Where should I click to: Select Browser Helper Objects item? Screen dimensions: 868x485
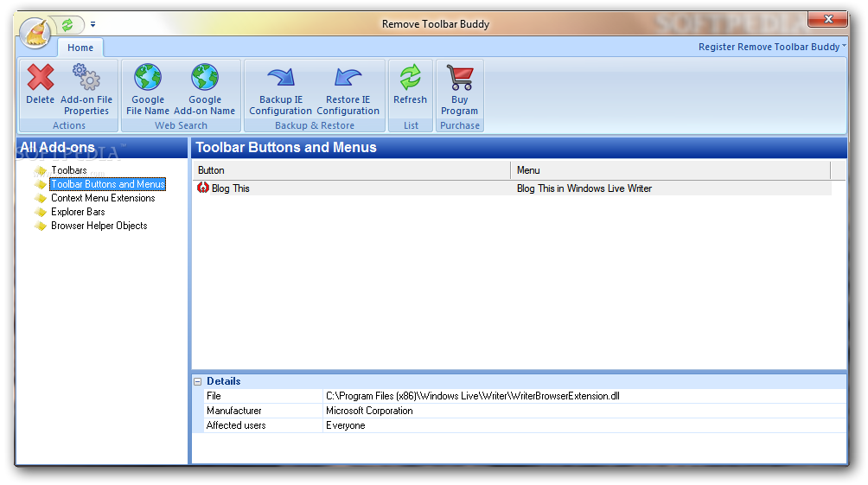pyautogui.click(x=99, y=226)
